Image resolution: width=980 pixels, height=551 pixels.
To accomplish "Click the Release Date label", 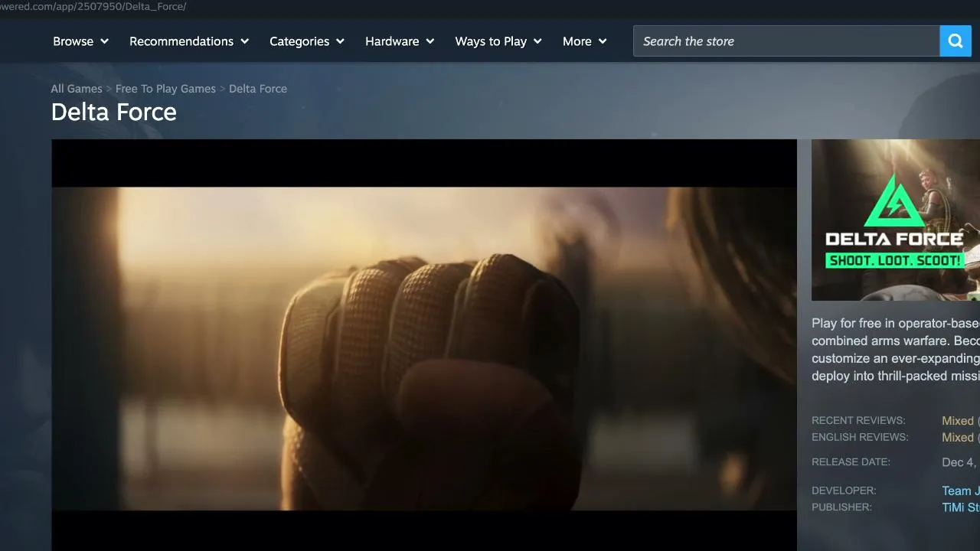I will coord(851,462).
